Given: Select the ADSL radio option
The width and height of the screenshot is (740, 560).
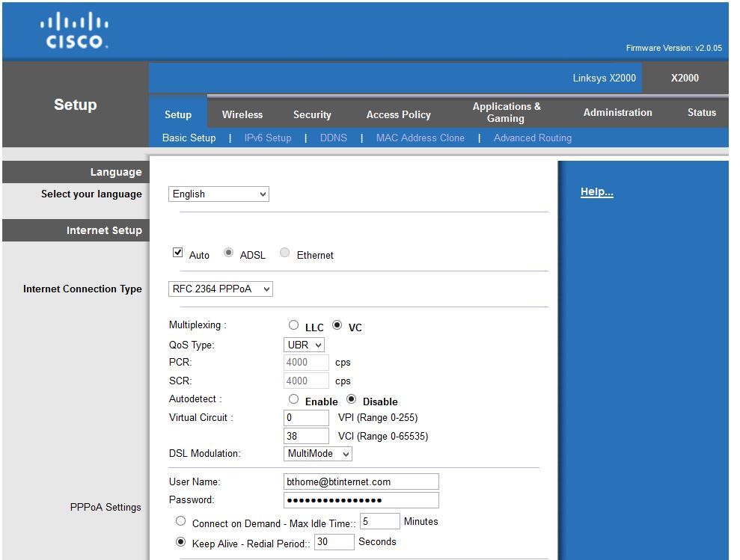Looking at the screenshot, I should 228,253.
